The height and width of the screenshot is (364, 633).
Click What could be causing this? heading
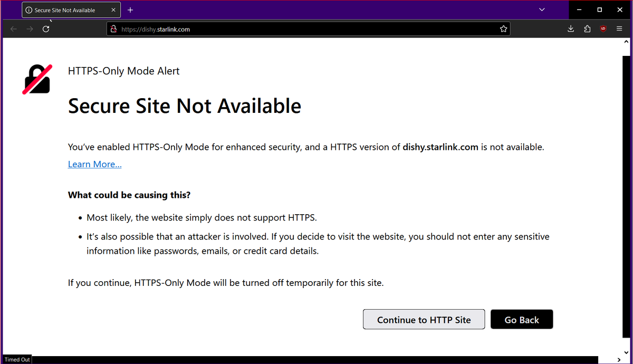[129, 195]
